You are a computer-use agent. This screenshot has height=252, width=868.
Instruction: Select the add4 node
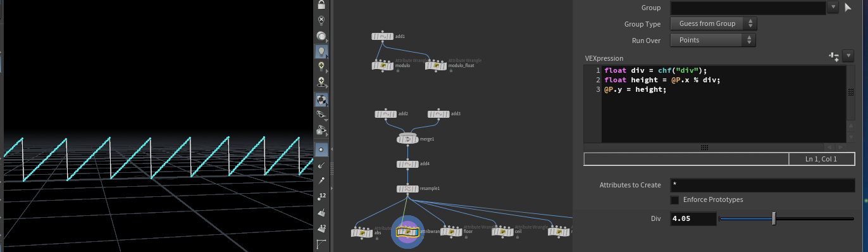pos(408,164)
